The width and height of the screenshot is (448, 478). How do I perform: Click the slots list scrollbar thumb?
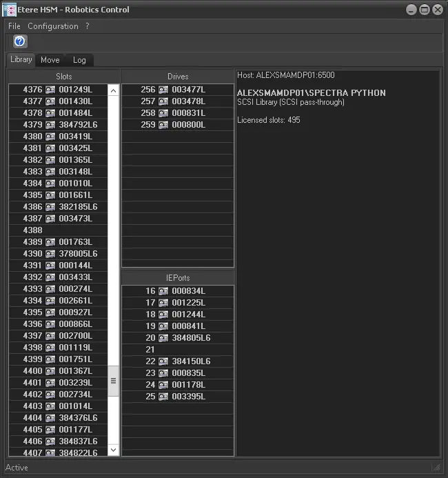114,381
